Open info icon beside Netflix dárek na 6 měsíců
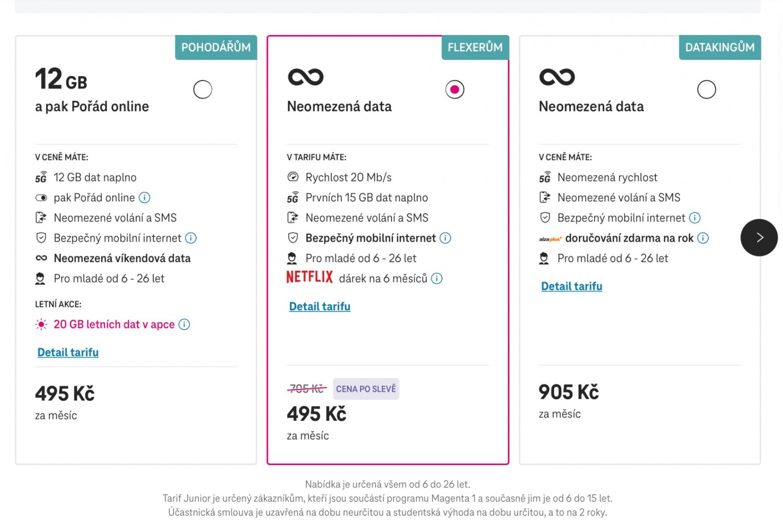Screen dimensions: 783x532 437,278
